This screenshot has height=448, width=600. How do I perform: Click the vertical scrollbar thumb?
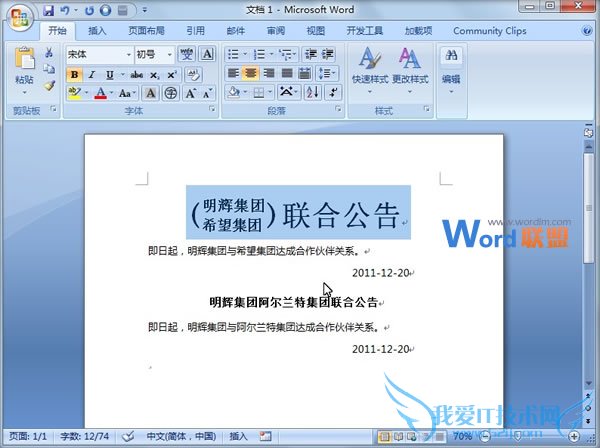point(589,208)
